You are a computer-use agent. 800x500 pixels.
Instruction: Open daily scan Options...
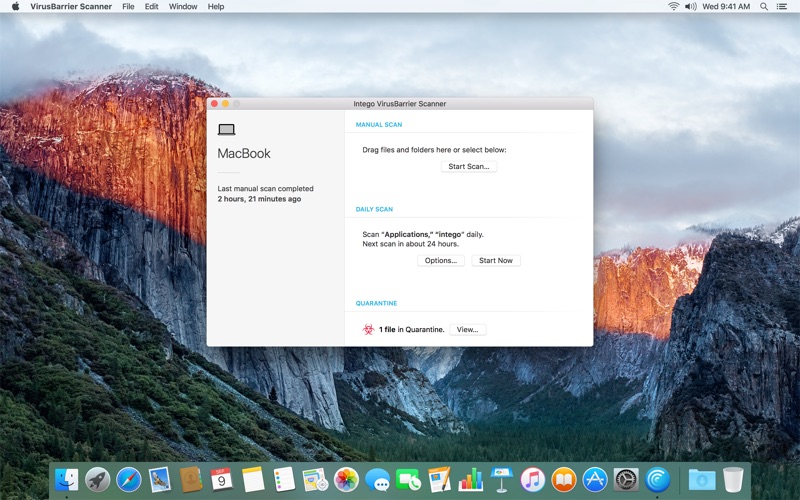441,260
